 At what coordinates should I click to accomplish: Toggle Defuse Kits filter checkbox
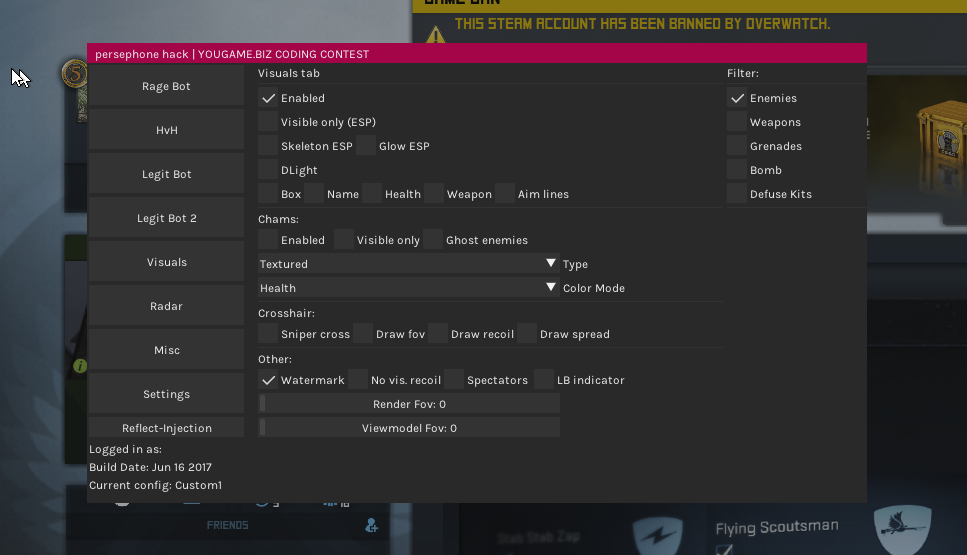point(737,194)
